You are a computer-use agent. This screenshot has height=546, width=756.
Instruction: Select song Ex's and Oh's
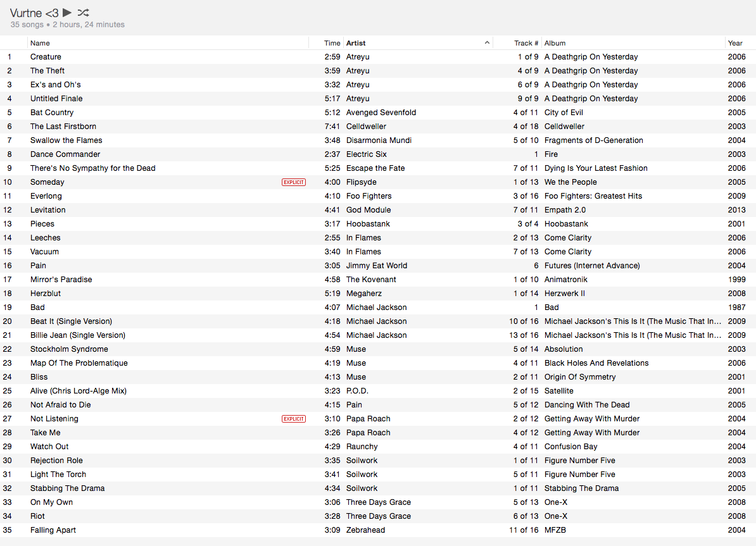click(56, 85)
